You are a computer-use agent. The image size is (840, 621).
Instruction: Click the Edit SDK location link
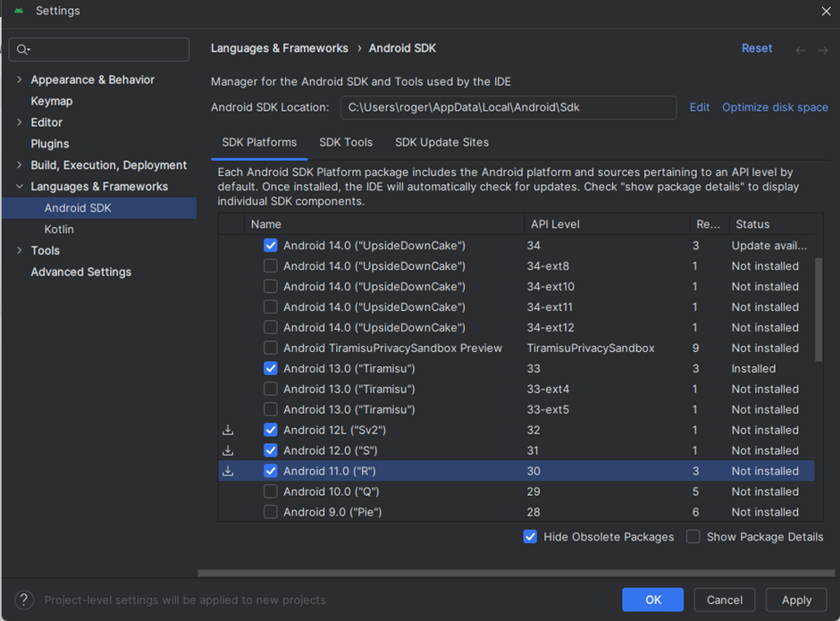click(x=699, y=107)
